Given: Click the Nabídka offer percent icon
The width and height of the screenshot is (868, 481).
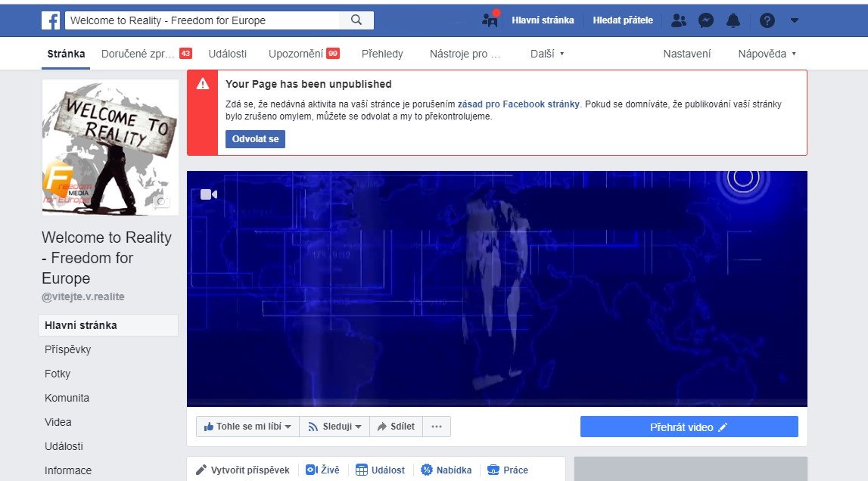Looking at the screenshot, I should tap(426, 470).
